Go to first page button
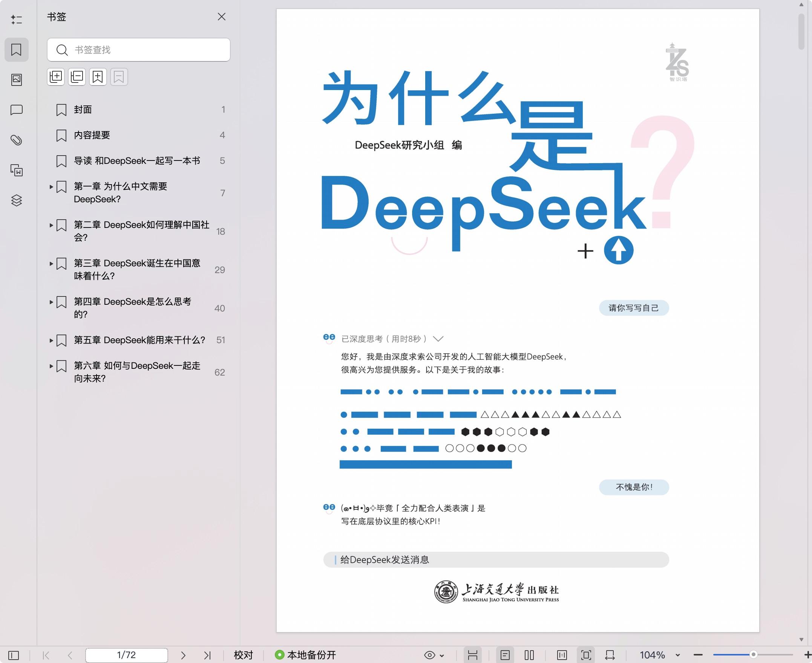Screen dimensions: 812x663 46,655
